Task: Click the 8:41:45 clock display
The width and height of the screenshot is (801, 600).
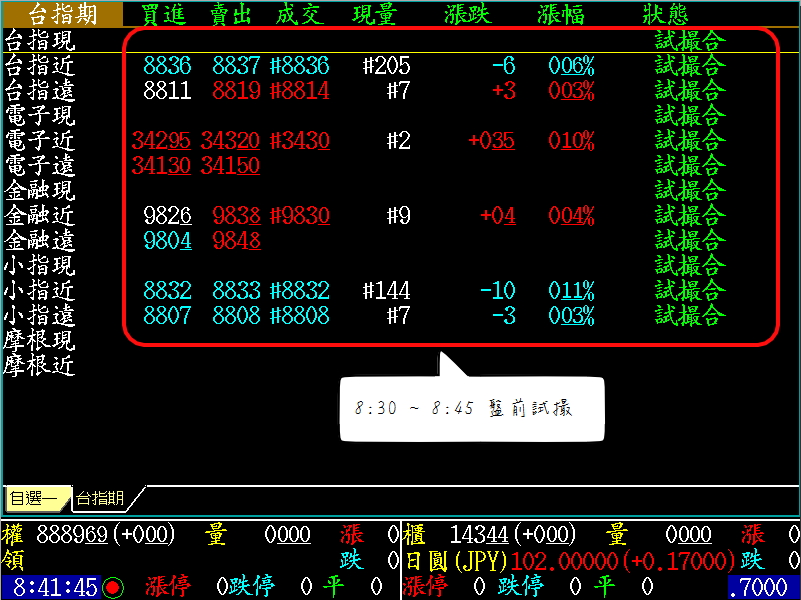Action: (55, 587)
